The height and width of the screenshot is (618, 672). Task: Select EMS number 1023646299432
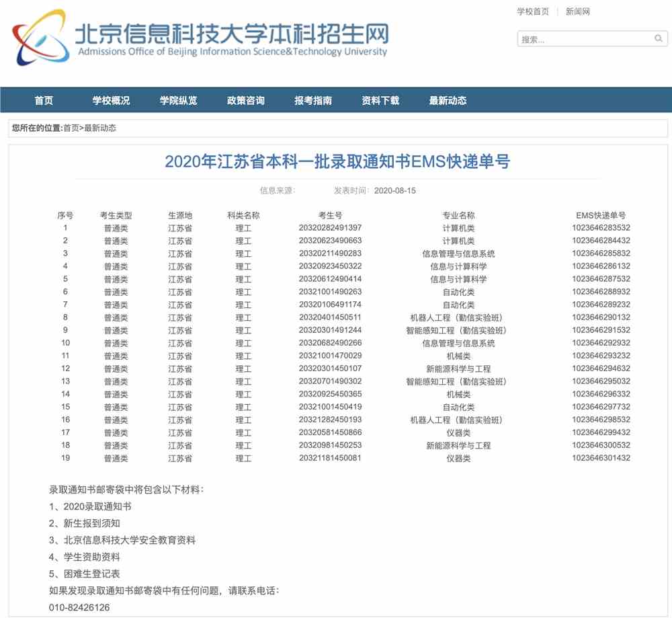point(601,432)
